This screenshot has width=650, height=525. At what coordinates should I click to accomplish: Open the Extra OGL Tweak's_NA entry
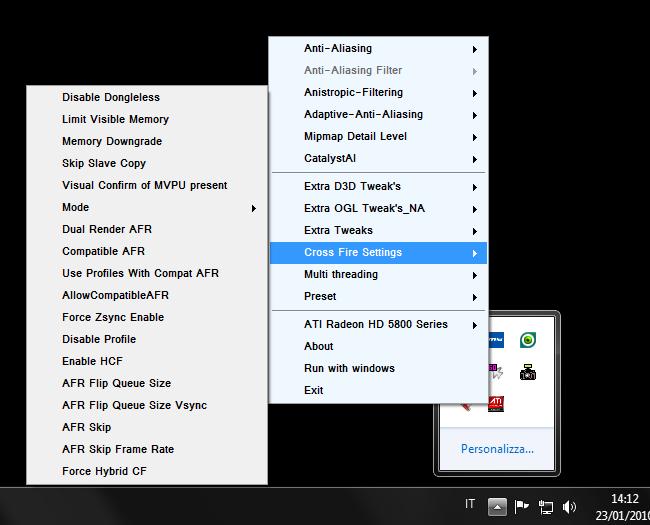[378, 209]
